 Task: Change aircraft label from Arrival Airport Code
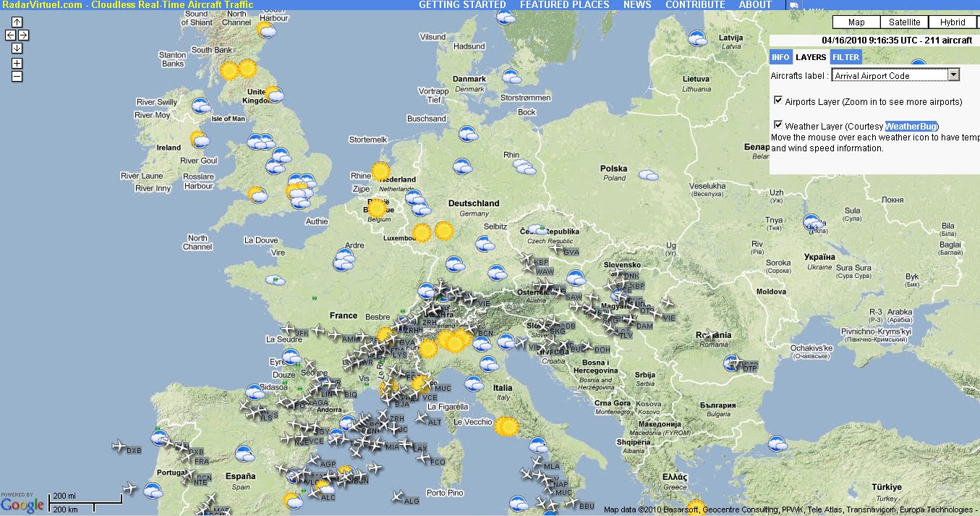pos(955,75)
